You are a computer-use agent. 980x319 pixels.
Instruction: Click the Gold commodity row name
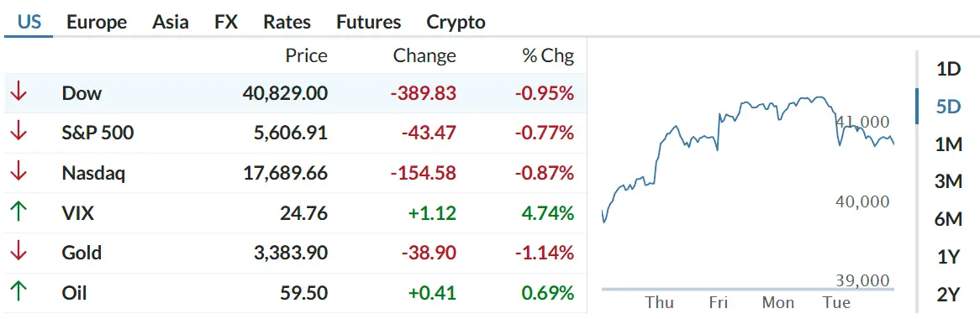(x=82, y=253)
